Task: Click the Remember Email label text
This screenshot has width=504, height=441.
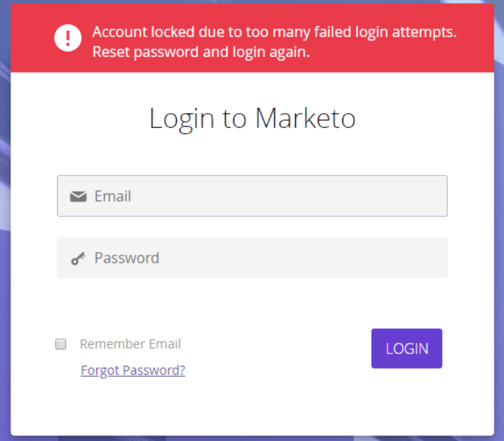Action: coord(131,344)
